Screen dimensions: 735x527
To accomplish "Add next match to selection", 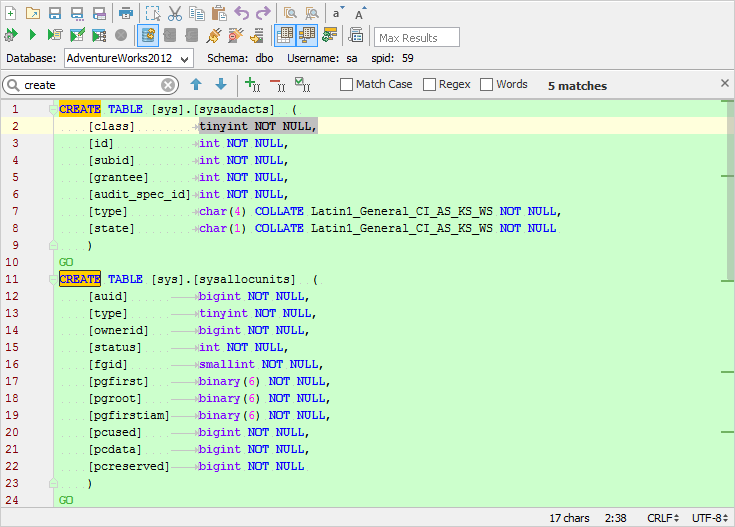I will pyautogui.click(x=252, y=84).
